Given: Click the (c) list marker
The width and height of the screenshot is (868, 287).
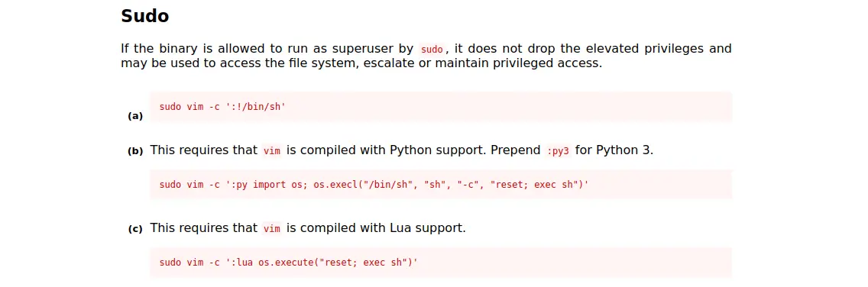Looking at the screenshot, I should click(x=135, y=229).
